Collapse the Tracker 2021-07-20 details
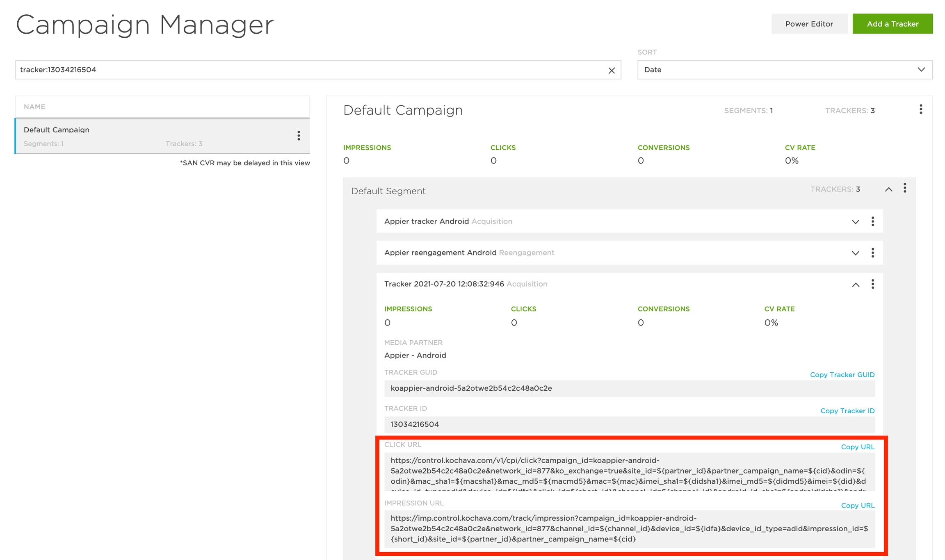 [x=855, y=285]
